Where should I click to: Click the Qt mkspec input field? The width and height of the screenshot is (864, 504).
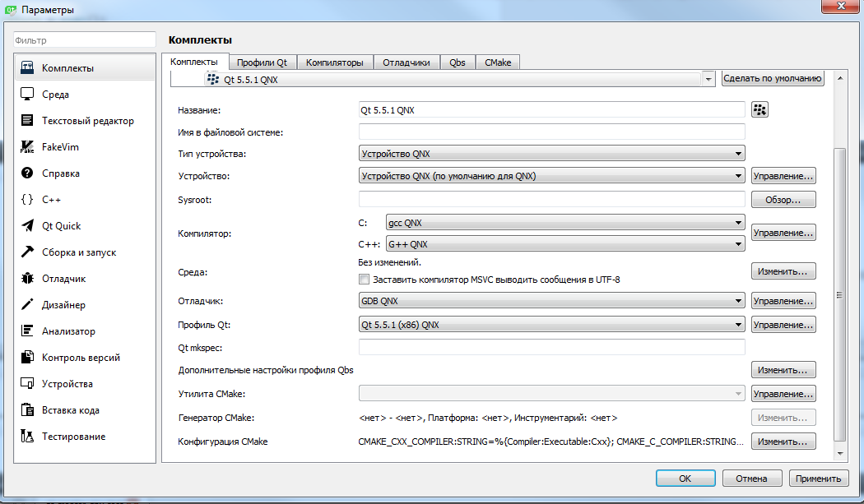coord(551,347)
